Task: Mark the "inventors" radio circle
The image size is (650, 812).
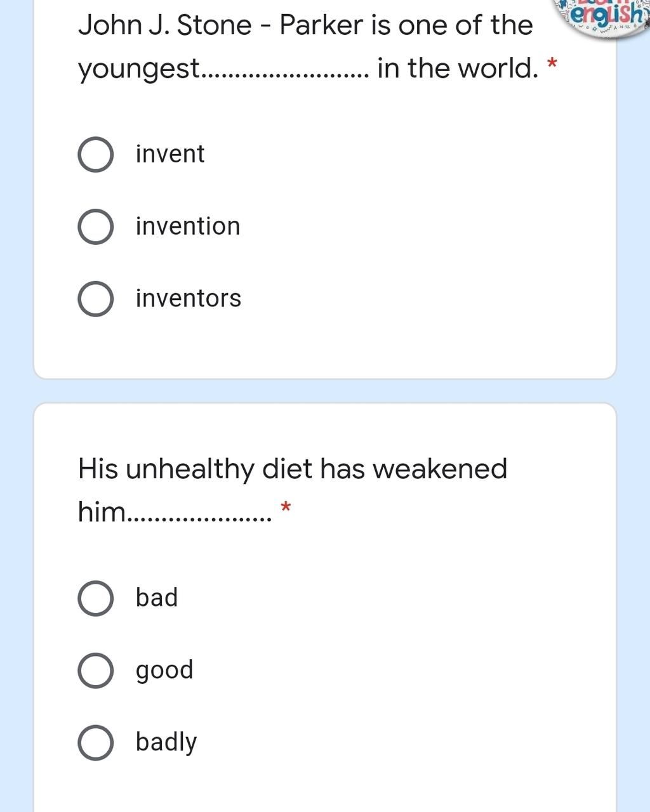Action: (x=96, y=299)
